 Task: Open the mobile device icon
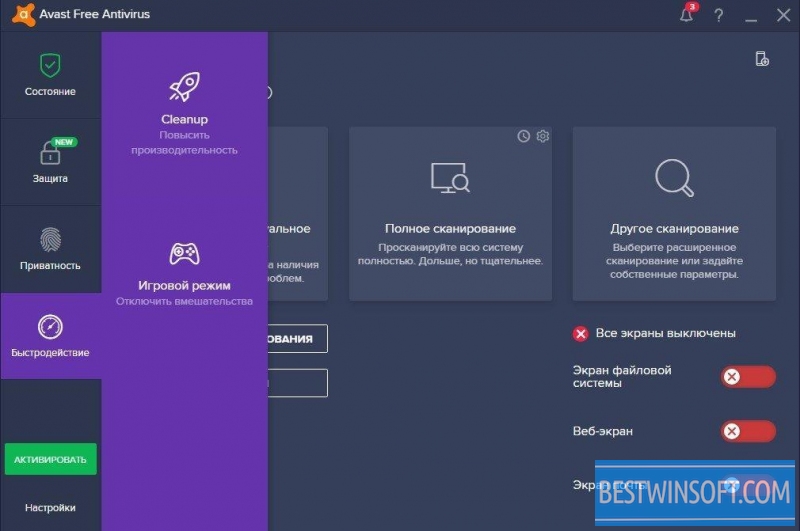(762, 59)
